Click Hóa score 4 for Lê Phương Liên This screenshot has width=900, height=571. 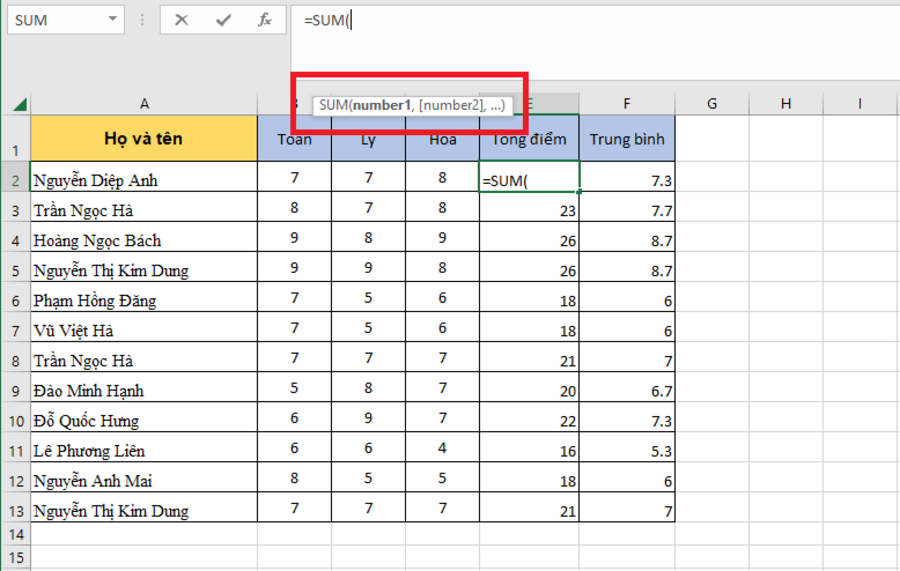pyautogui.click(x=443, y=446)
